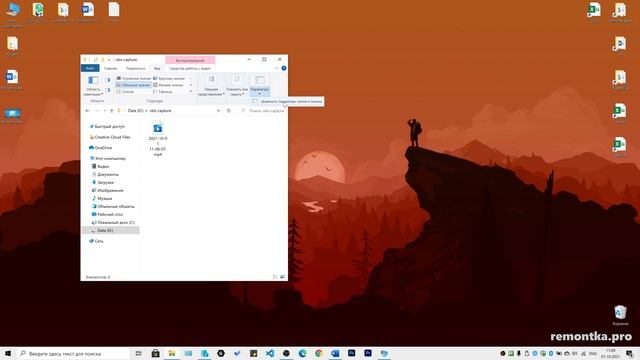Click the Область навигации pane button
The height and width of the screenshot is (360, 640).
point(93,86)
